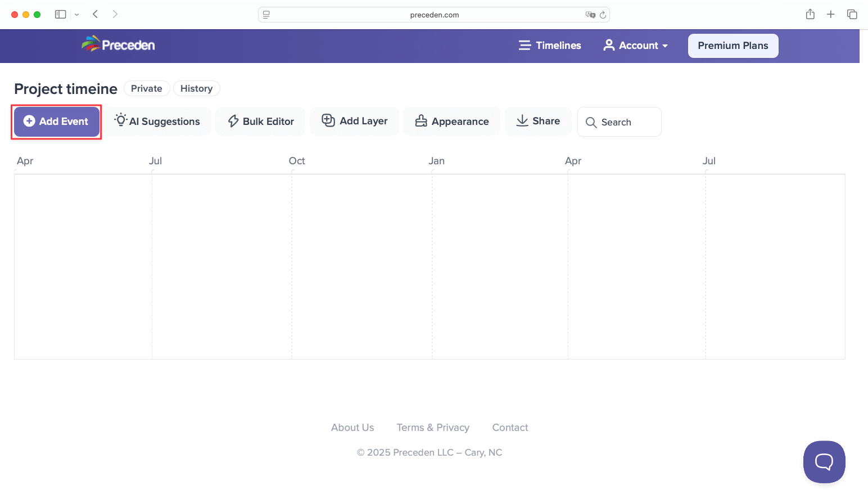
Task: Select the Appearance paint bucket icon
Action: click(421, 121)
